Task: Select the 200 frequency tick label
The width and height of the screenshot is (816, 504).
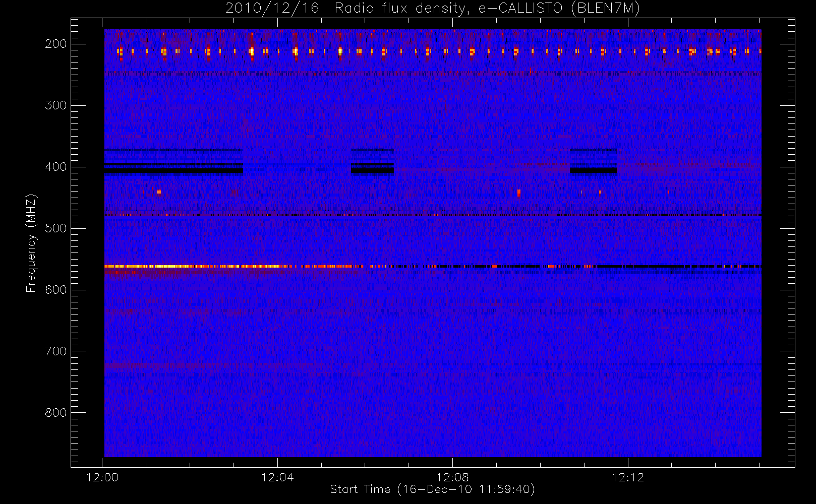Action: (x=56, y=44)
